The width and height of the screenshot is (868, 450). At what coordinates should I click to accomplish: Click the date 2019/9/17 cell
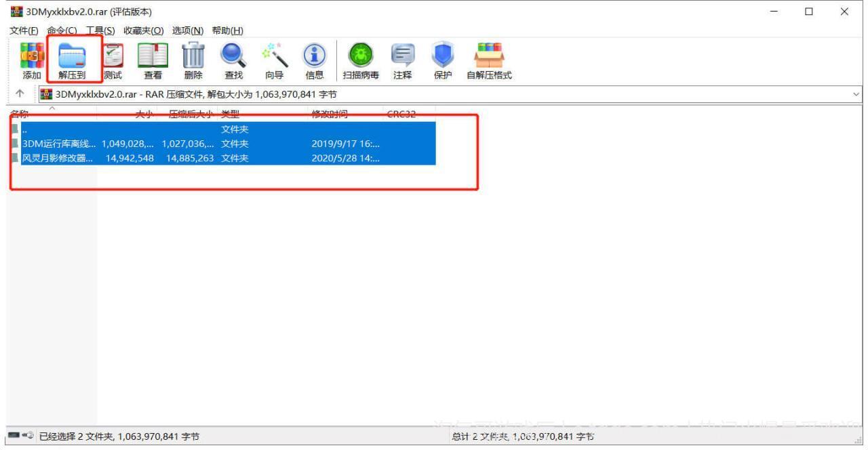346,144
